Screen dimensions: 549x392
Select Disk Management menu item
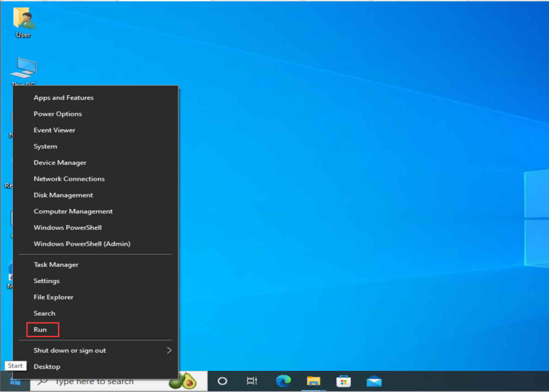tap(63, 195)
